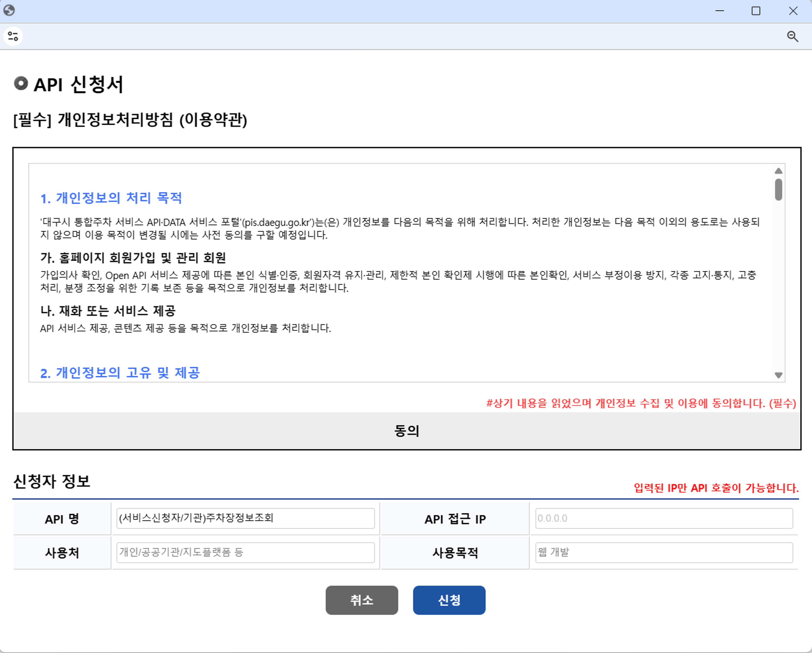Focus the 사용처 input field
812x653 pixels.
click(246, 552)
